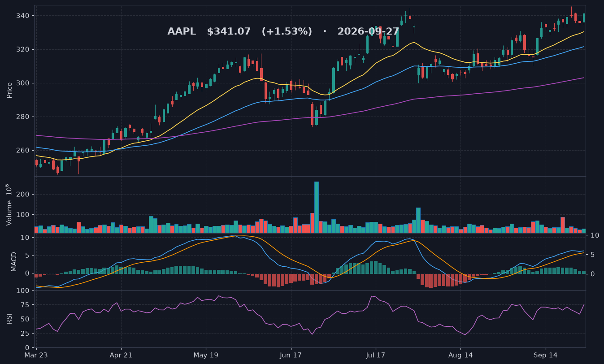Click the $341.07 price in the title
The height and width of the screenshot is (364, 604).
point(229,32)
